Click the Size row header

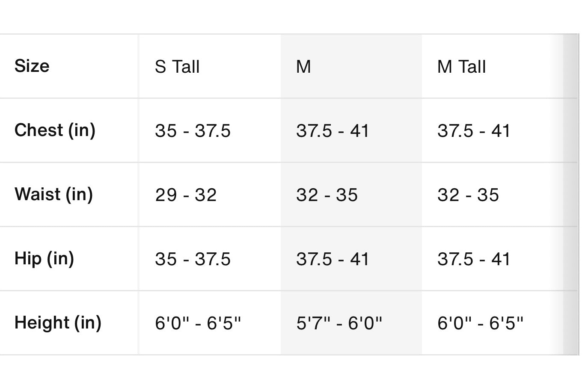pos(32,66)
